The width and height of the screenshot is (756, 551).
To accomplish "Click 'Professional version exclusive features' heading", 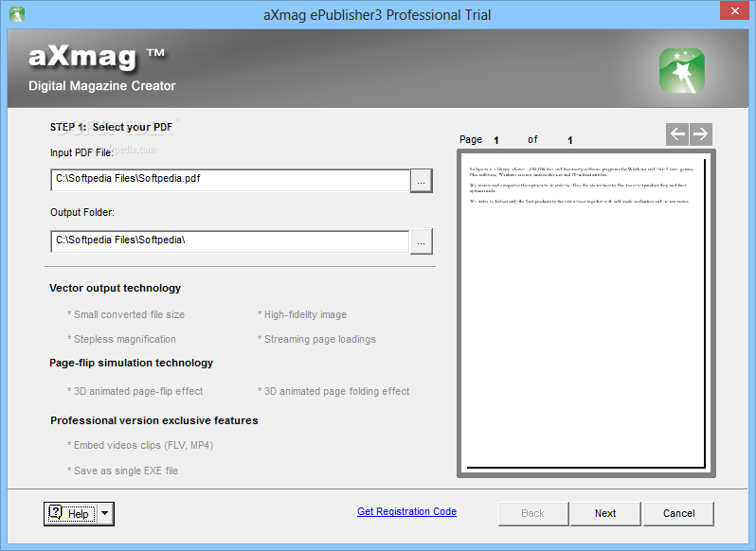I will 154,420.
